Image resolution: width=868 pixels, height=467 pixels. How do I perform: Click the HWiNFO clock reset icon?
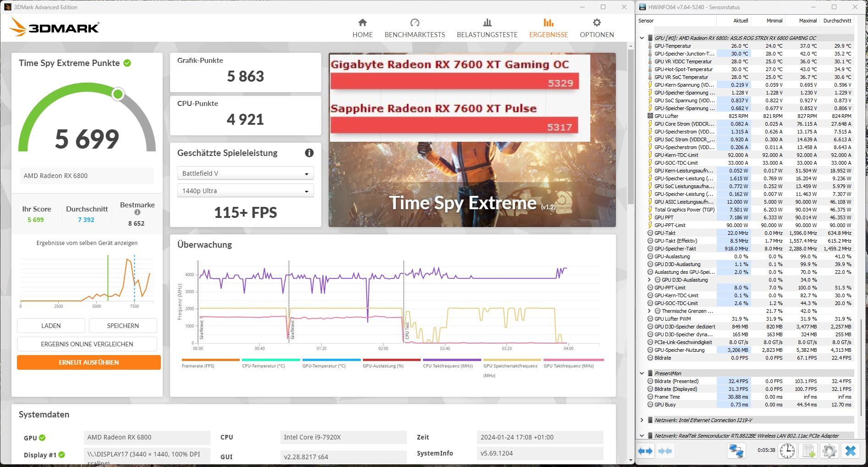click(787, 451)
